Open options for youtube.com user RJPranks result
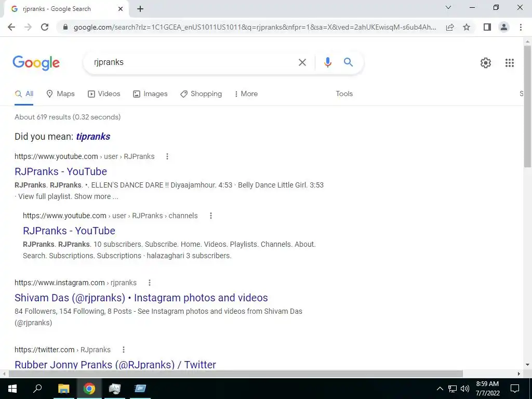This screenshot has height=399, width=532. click(x=167, y=156)
